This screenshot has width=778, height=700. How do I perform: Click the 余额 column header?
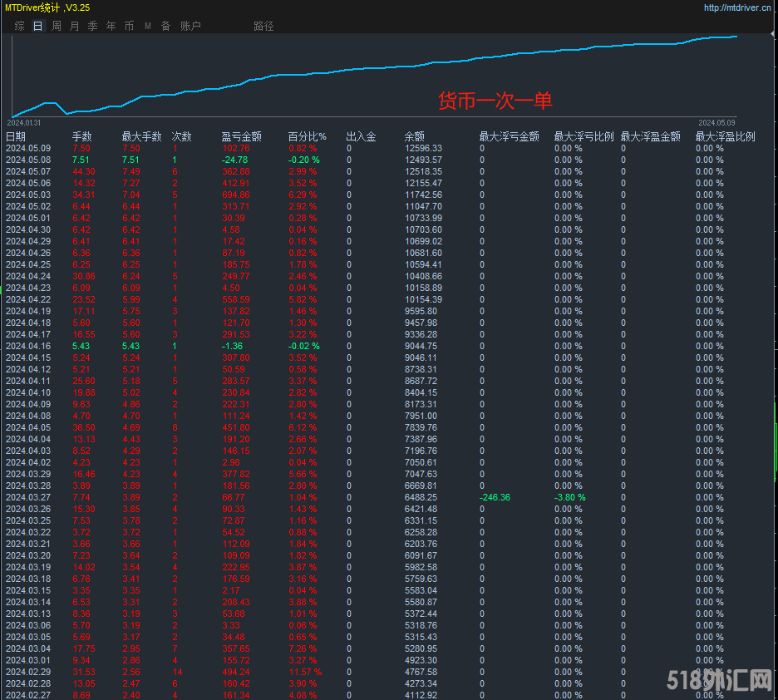coord(414,136)
